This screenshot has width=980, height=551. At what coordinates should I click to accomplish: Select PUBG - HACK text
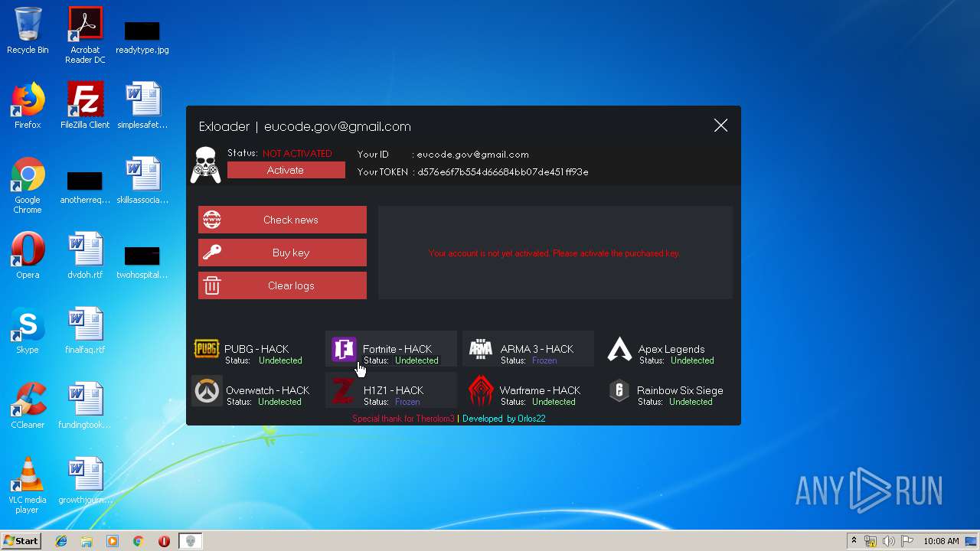[256, 349]
